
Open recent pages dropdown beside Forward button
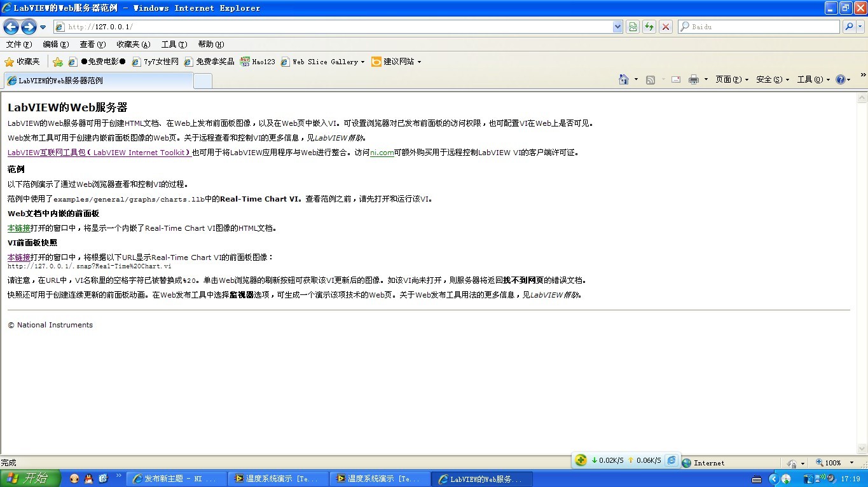tap(43, 27)
